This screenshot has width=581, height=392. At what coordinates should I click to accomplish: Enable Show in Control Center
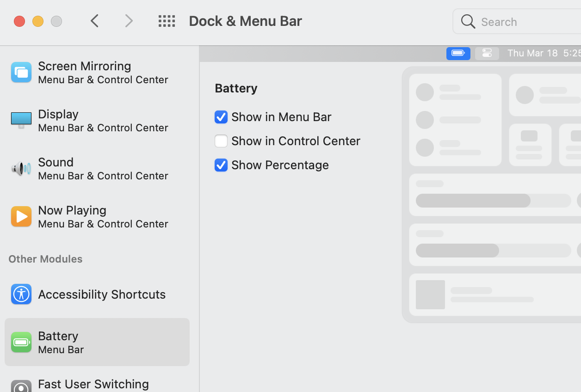(221, 141)
